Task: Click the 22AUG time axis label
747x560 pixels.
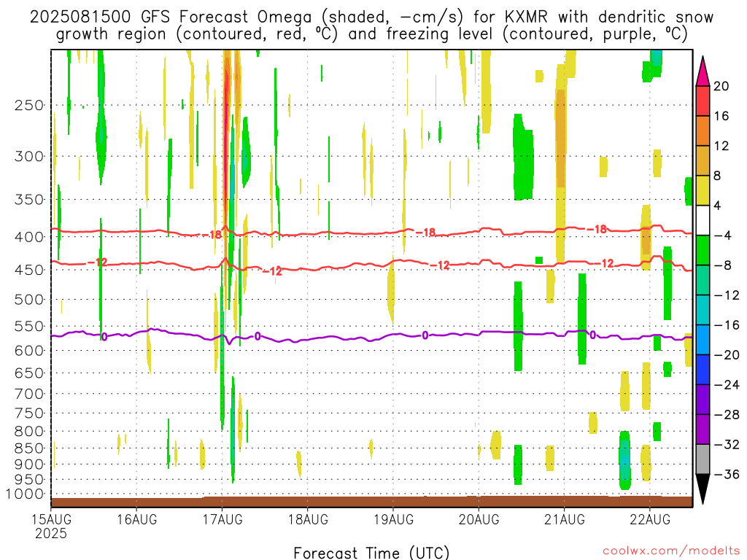Action: coord(650,519)
